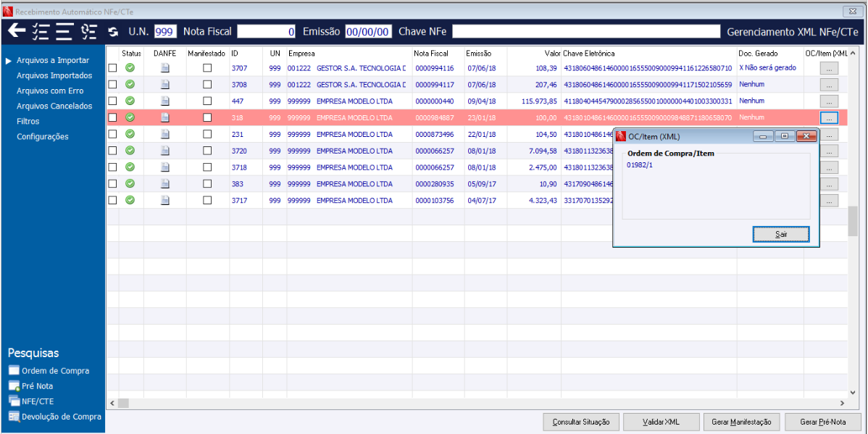
Task: Tick row selection checkbox for ID 3707
Action: coord(112,68)
